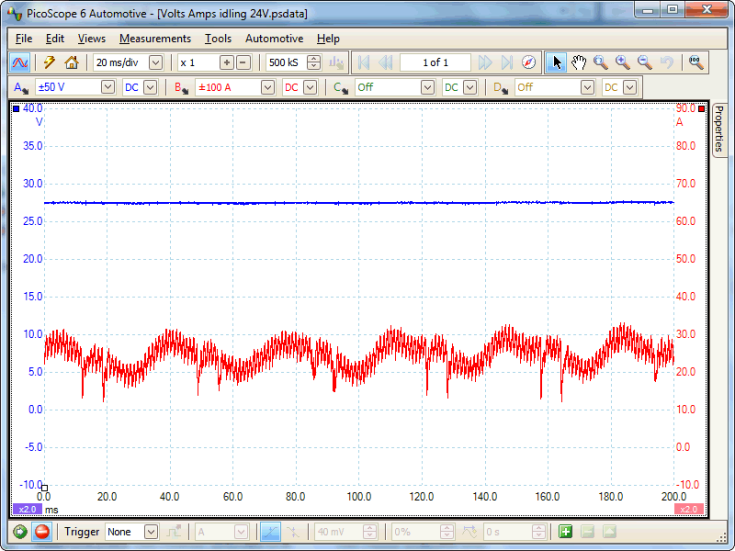Open the Trigger mode None dropdown
This screenshot has height=551, width=735.
(x=150, y=532)
